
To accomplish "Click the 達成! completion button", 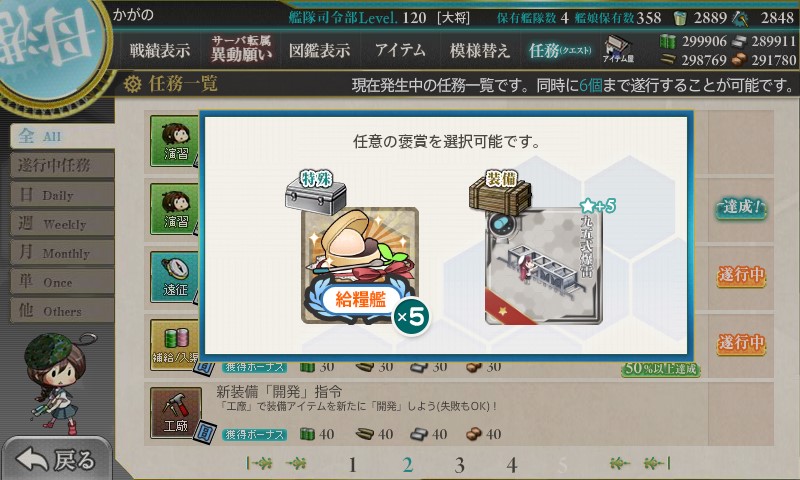I will point(741,208).
